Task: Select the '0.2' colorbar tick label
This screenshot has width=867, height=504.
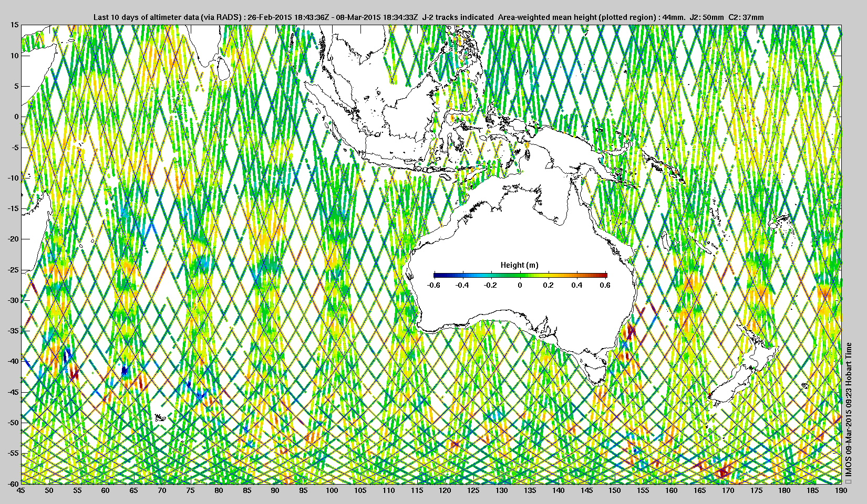Action: tap(548, 285)
